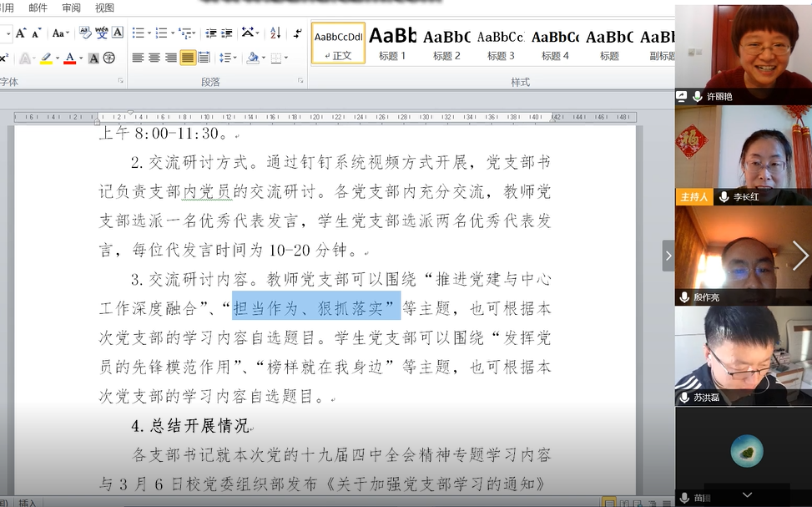This screenshot has width=812, height=507.
Task: Toggle character shading button
Action: [93, 58]
